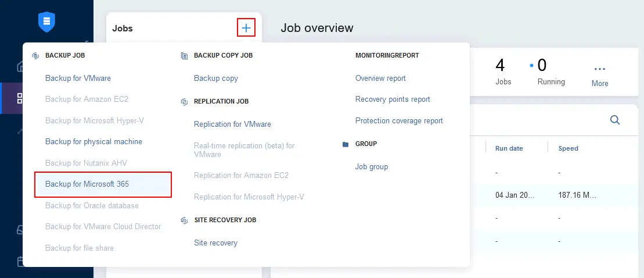
Task: Select Replication for Amazon EC2
Action: pos(241,175)
